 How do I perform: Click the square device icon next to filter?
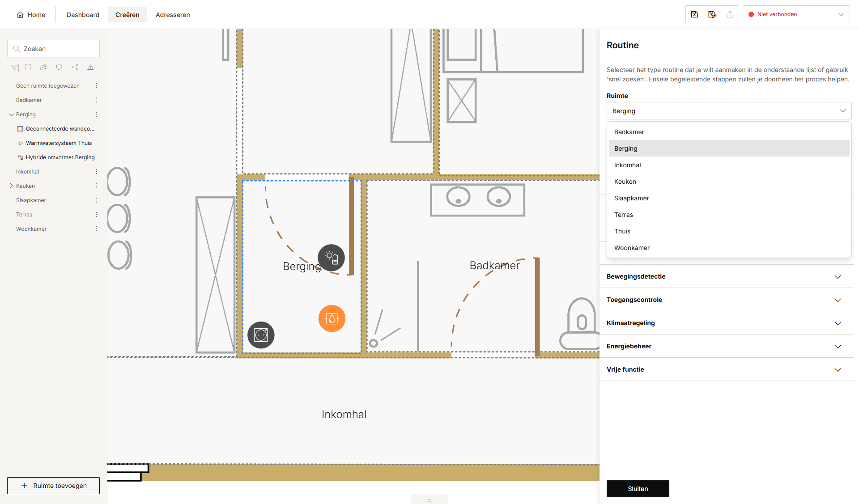click(28, 68)
